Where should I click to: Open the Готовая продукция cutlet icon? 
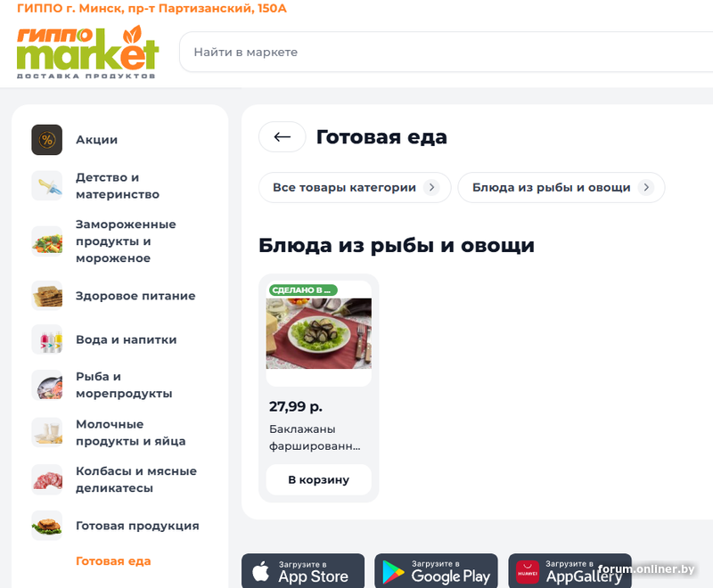(47, 526)
